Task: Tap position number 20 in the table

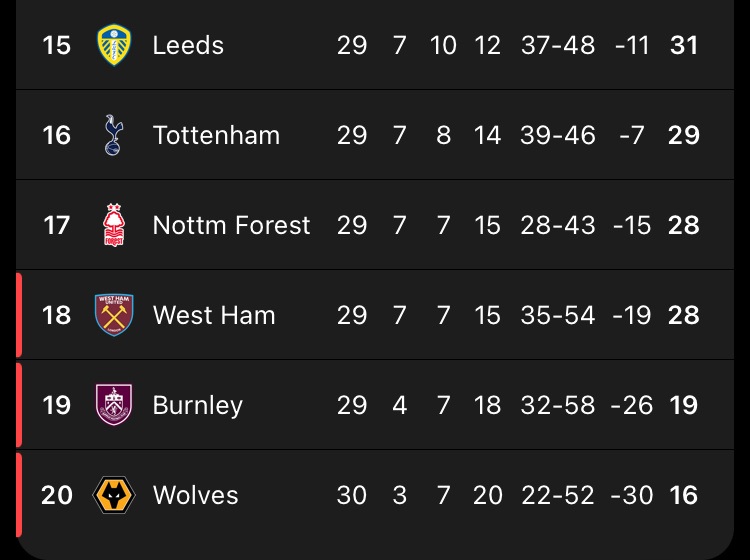Action: point(57,495)
